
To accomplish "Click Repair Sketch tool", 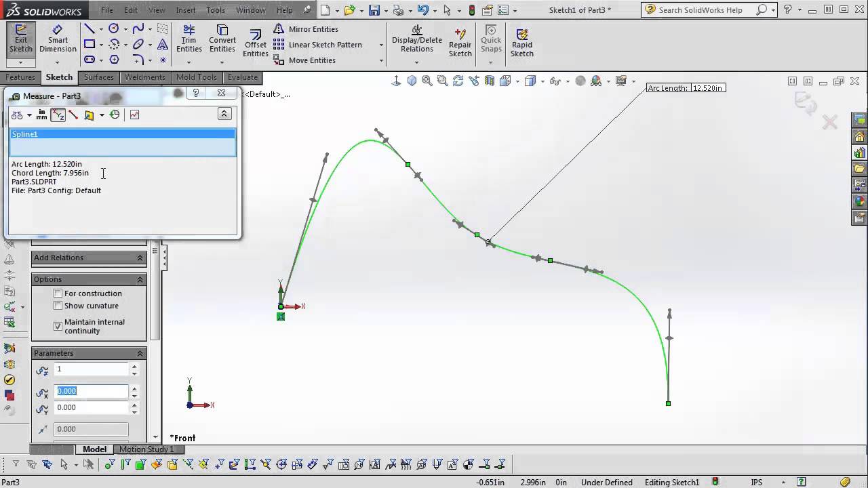I will pyautogui.click(x=460, y=43).
